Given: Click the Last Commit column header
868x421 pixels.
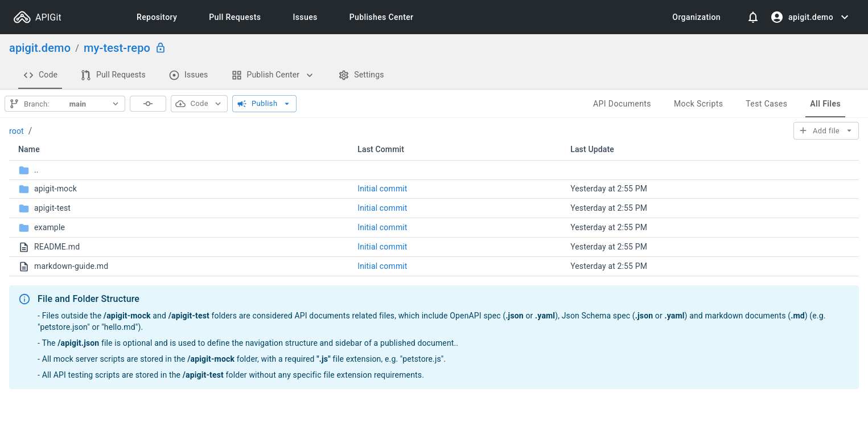Looking at the screenshot, I should (x=381, y=149).
